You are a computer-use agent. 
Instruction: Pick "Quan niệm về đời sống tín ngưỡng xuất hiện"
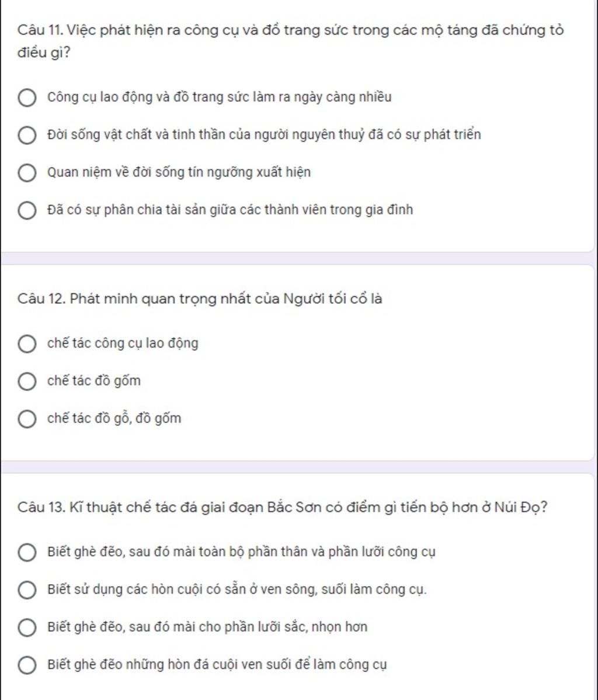pyautogui.click(x=27, y=173)
